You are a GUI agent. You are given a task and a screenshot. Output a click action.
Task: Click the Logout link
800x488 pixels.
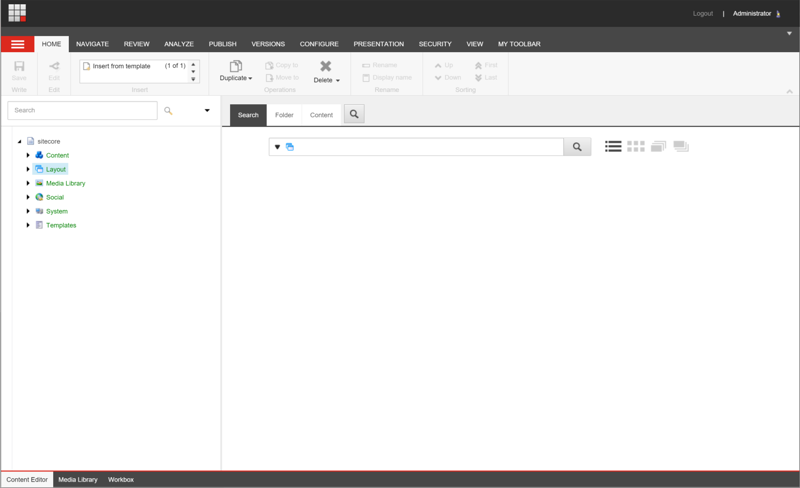tap(703, 14)
